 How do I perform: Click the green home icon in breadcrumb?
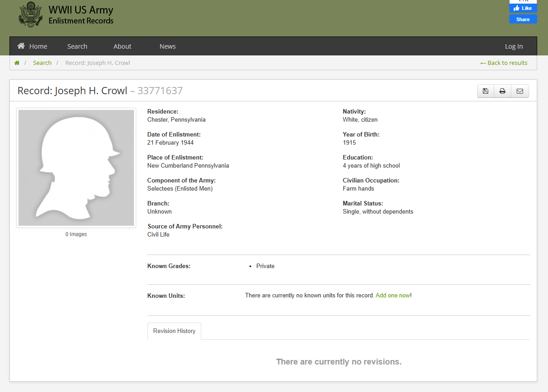click(17, 63)
